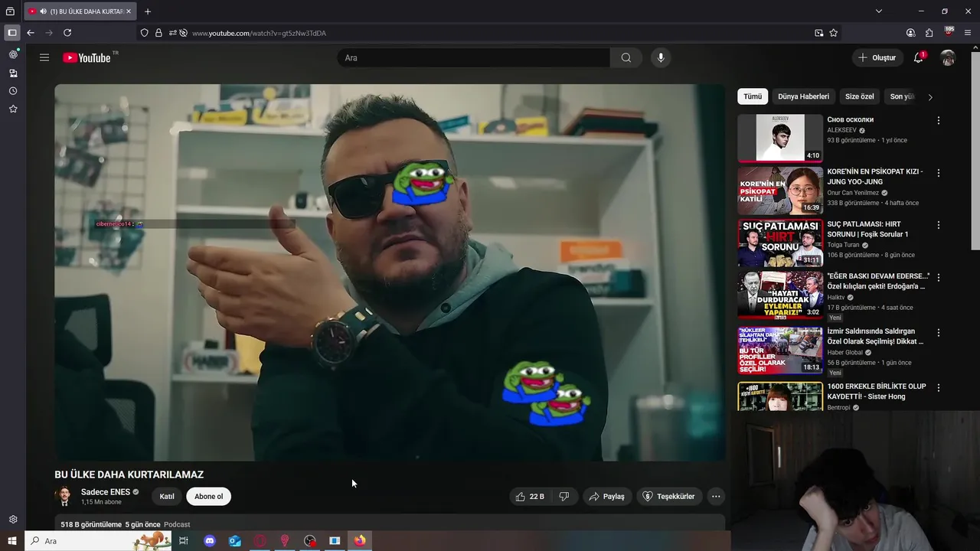Open the account avatar menu
The width and height of the screenshot is (980, 551).
tap(948, 57)
